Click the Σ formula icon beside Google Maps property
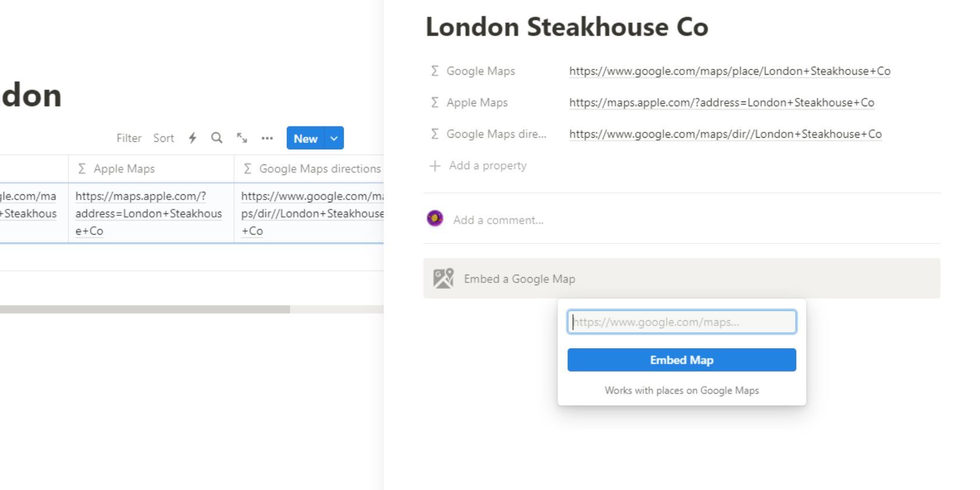The height and width of the screenshot is (490, 980). [434, 71]
